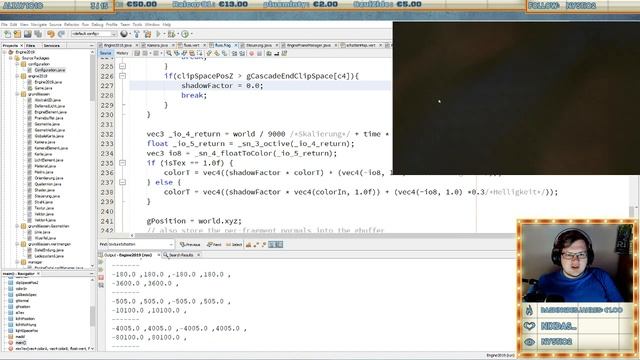
Task: Collapse the Source Packages node
Action: [x=11, y=58]
